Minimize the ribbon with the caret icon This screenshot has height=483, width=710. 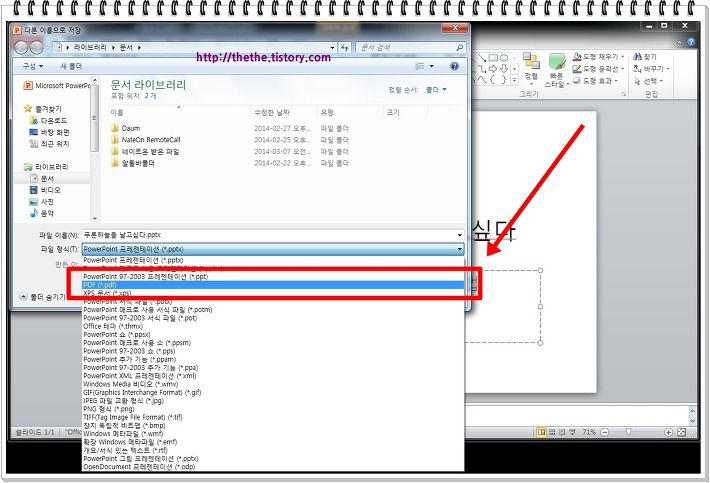point(680,43)
